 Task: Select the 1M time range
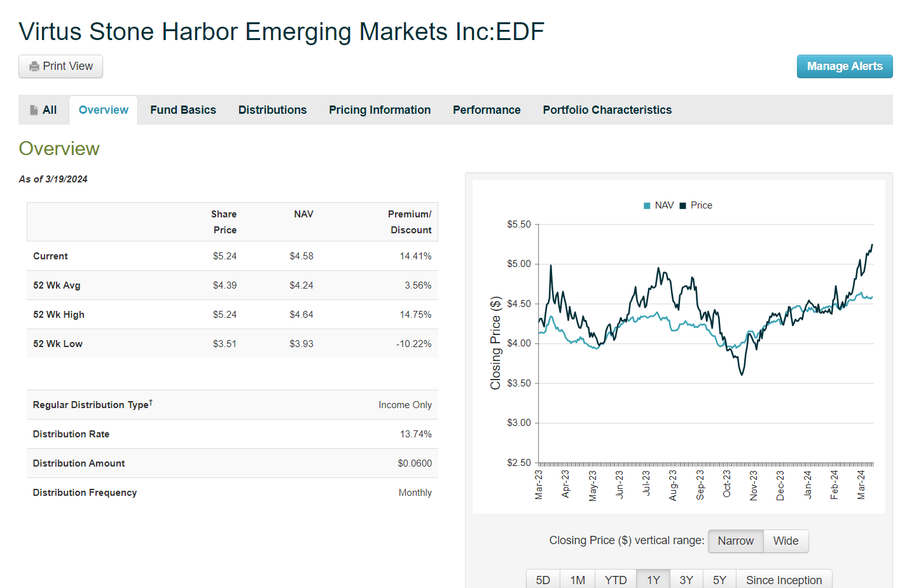click(578, 580)
